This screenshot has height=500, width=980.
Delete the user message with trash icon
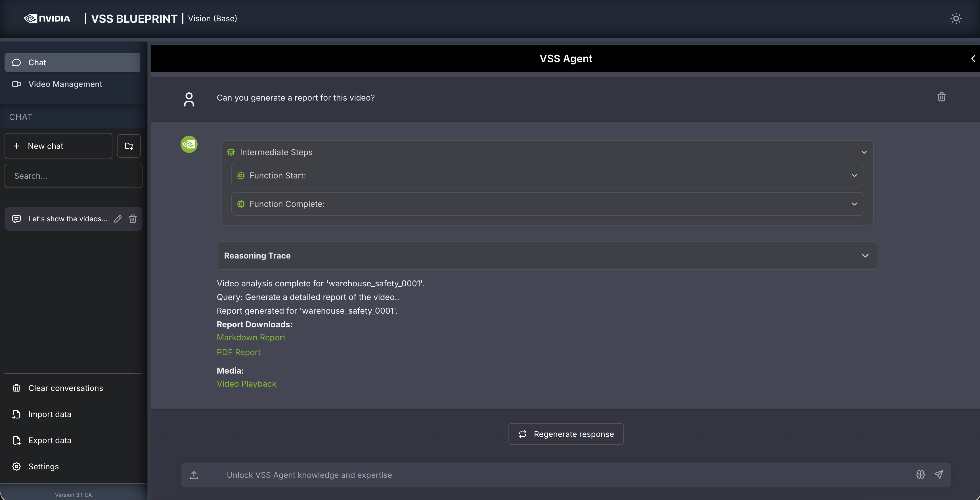[x=941, y=97]
